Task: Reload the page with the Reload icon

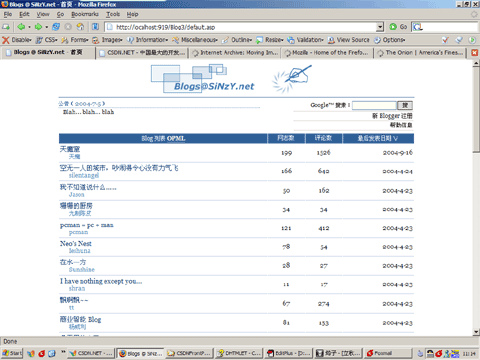Action: tap(56, 27)
